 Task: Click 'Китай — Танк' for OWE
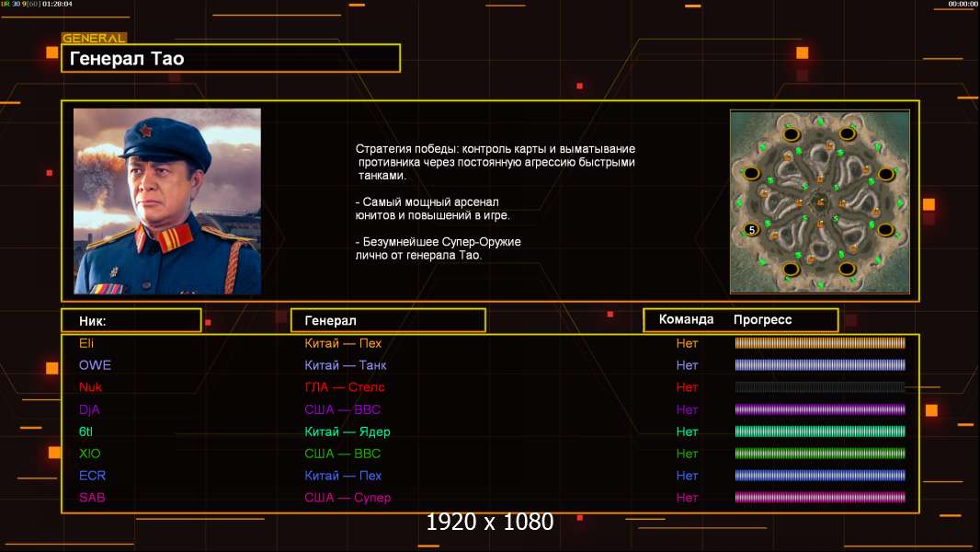346,365
